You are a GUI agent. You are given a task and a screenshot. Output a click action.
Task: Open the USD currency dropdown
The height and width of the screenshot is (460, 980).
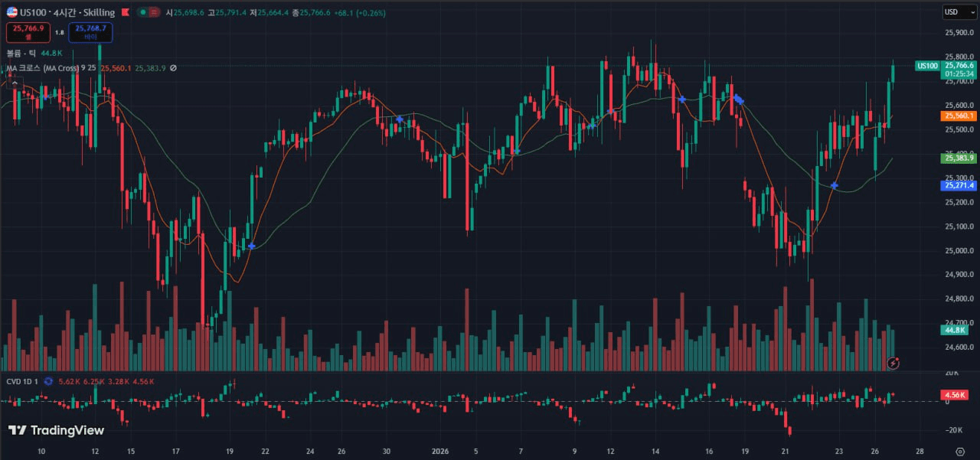(x=954, y=12)
